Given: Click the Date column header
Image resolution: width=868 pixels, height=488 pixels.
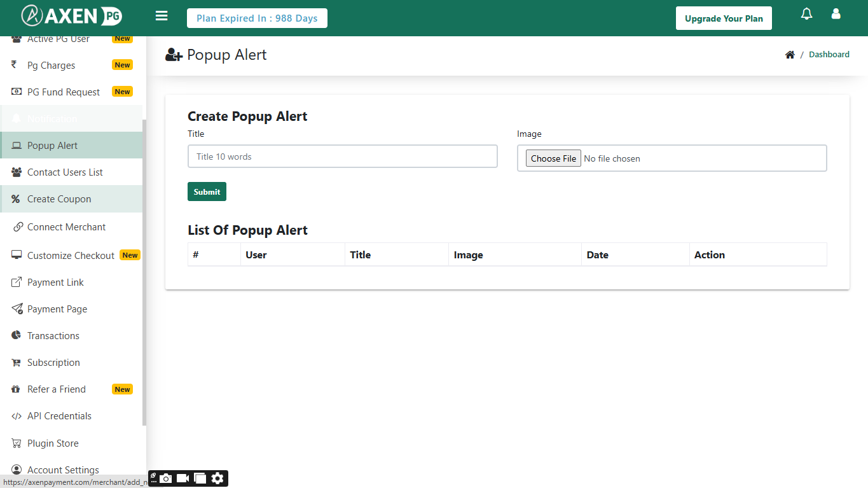Looking at the screenshot, I should click(x=635, y=254).
